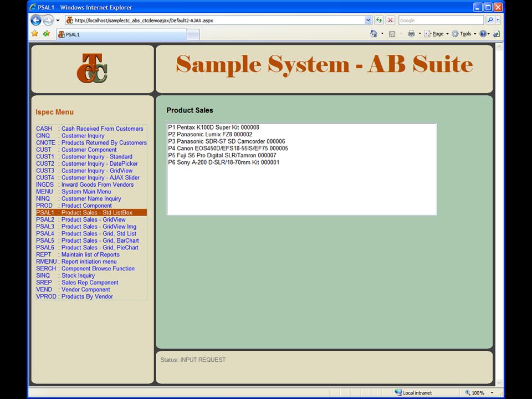The image size is (532, 399).
Task: Select P4 Canon EOS450D list row
Action: coord(301,149)
